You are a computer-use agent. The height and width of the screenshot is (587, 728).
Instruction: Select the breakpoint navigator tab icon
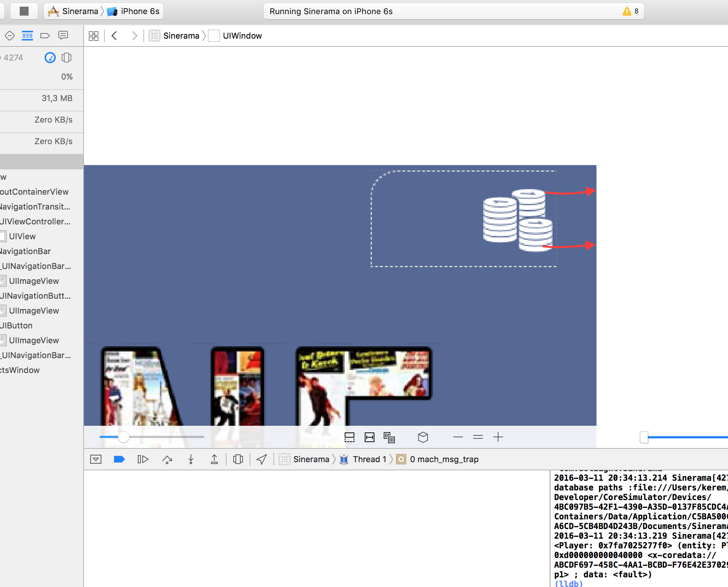45,36
